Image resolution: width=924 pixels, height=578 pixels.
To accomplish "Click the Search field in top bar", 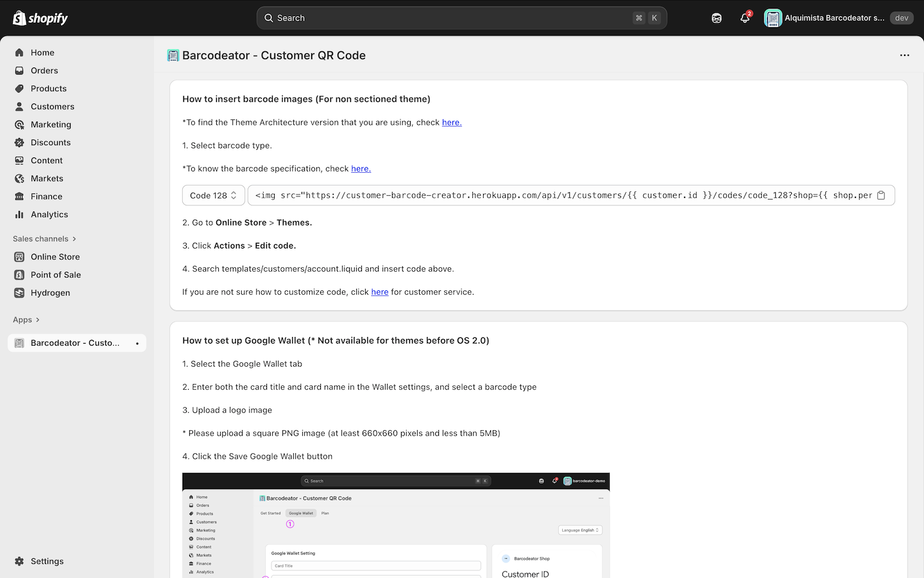I will [449, 18].
